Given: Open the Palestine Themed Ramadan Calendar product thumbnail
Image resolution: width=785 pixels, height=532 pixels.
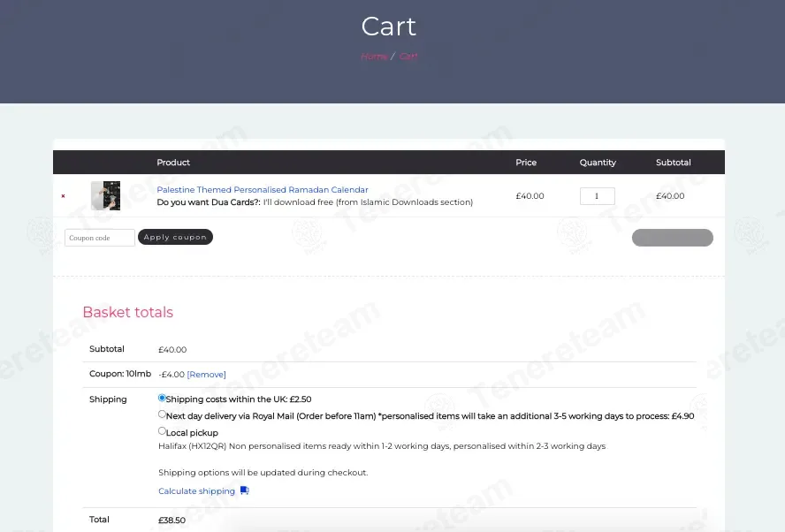Looking at the screenshot, I should tap(105, 195).
